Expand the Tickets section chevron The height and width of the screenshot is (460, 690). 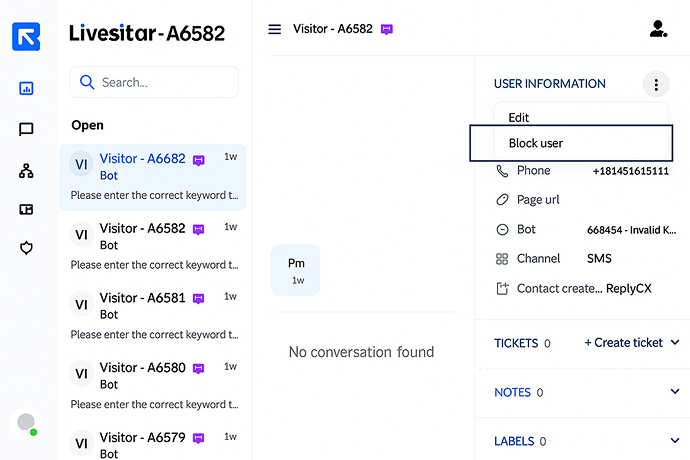[x=675, y=342]
